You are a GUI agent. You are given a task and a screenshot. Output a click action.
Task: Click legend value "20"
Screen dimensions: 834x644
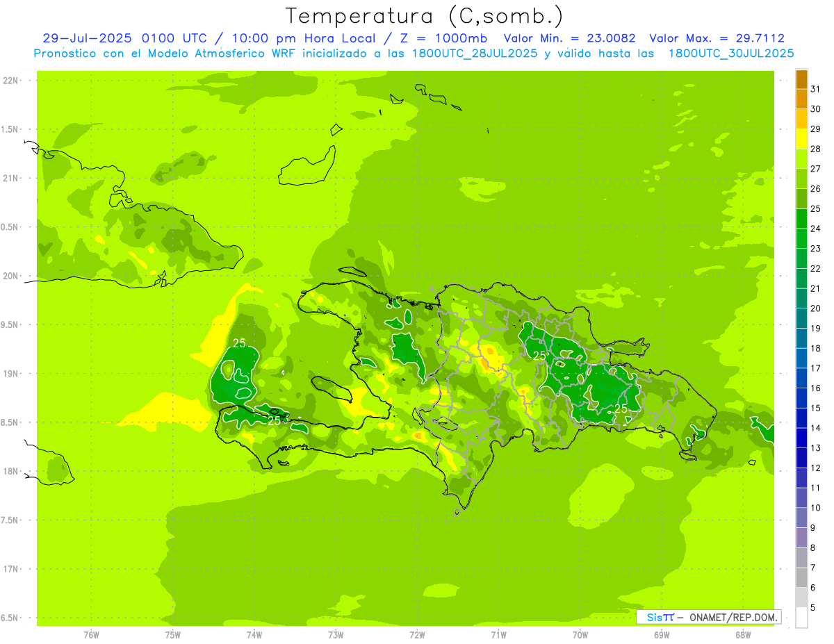point(815,308)
